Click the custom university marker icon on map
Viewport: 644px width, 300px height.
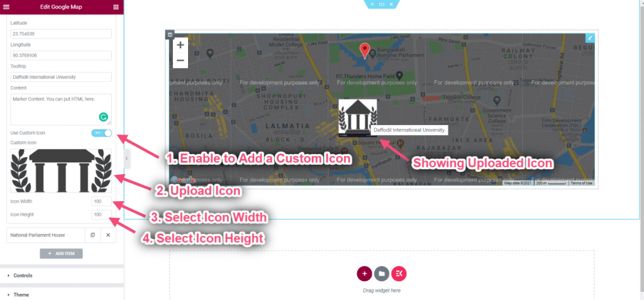(x=357, y=118)
